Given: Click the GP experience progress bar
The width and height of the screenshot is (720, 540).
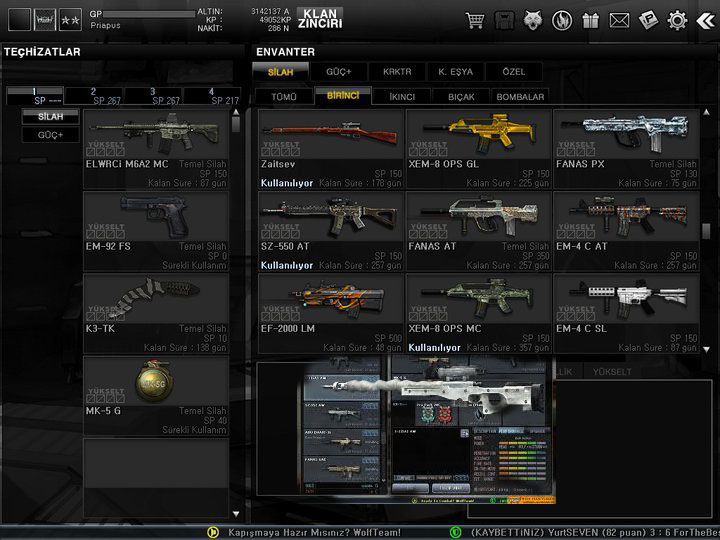Looking at the screenshot, I should click(148, 14).
